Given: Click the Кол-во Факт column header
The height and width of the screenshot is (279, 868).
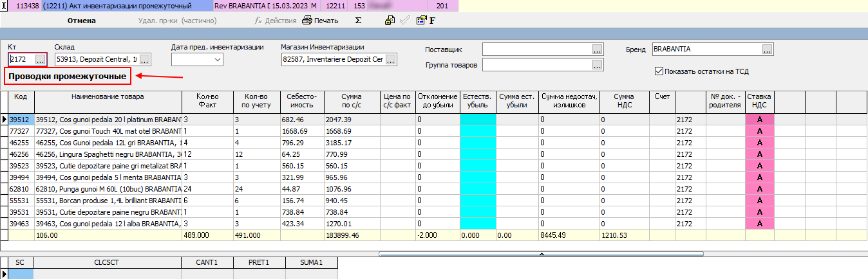Looking at the screenshot, I should tap(207, 102).
